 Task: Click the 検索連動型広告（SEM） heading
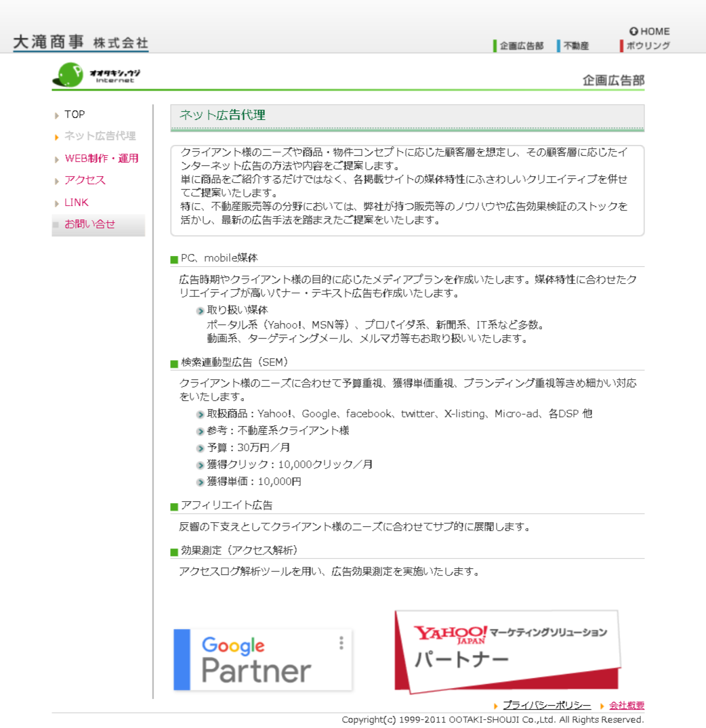(x=234, y=362)
